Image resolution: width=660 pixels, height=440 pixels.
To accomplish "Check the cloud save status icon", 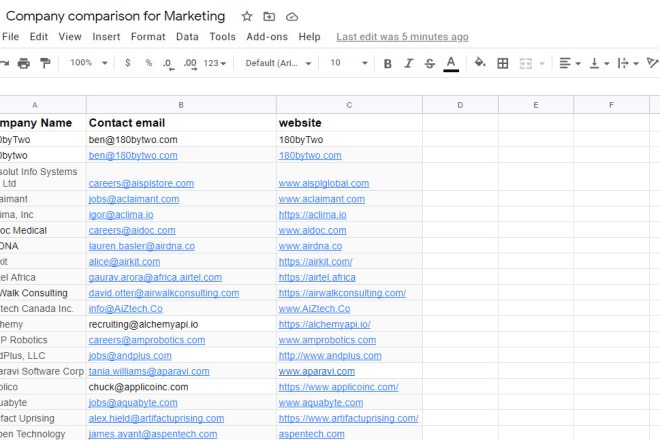I will click(x=292, y=17).
